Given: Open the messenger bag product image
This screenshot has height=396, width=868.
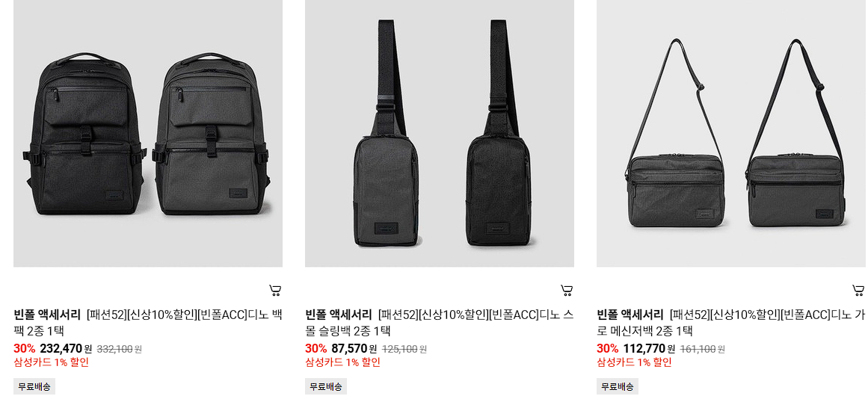Looking at the screenshot, I should click(x=732, y=133).
